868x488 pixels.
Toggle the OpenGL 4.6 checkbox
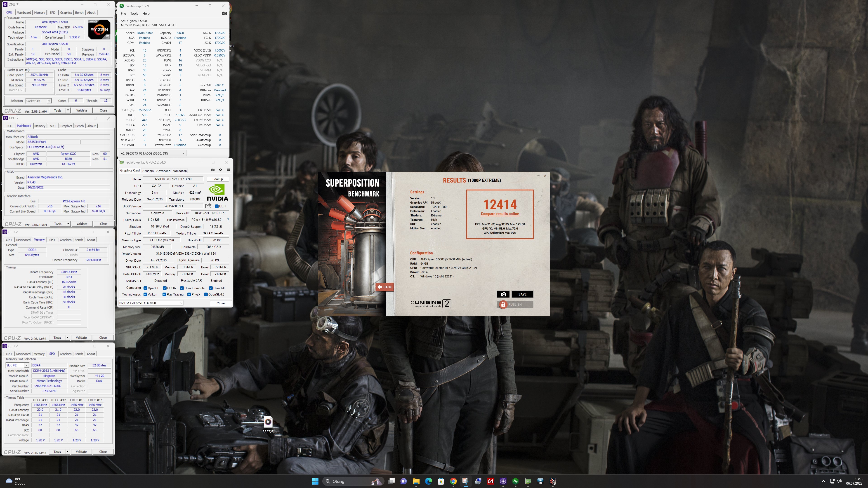pos(206,294)
